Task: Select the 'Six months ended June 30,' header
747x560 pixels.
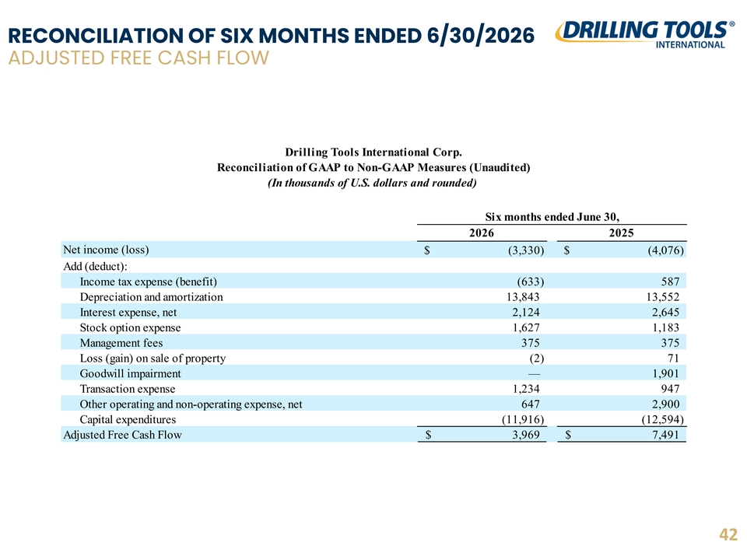Action: click(x=552, y=217)
